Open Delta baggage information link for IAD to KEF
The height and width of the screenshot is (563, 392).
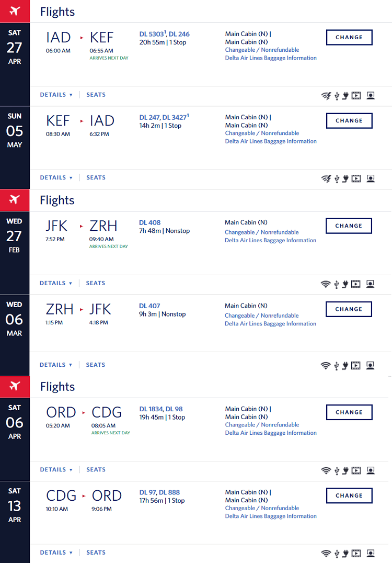[271, 58]
